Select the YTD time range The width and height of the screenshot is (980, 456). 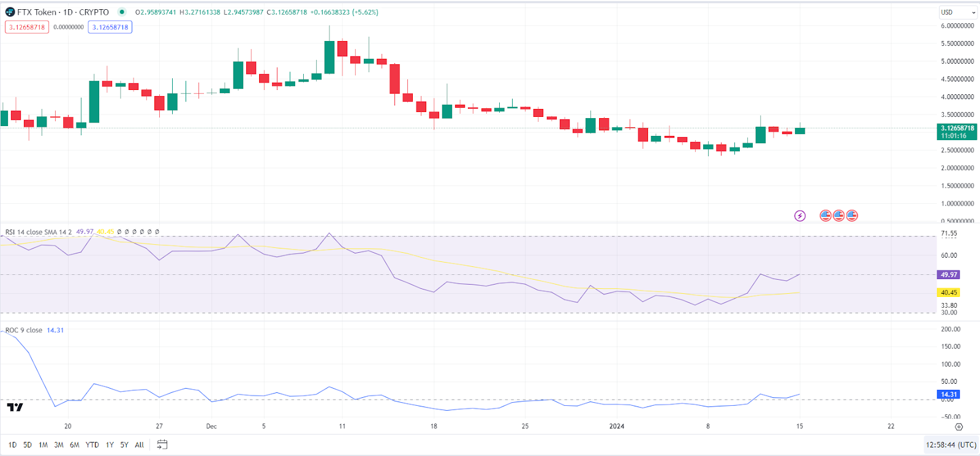[92, 445]
